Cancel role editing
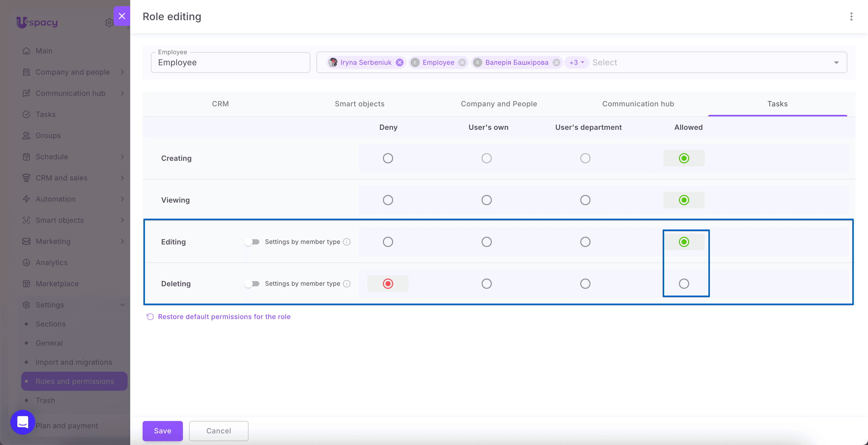The width and height of the screenshot is (868, 445). (219, 431)
